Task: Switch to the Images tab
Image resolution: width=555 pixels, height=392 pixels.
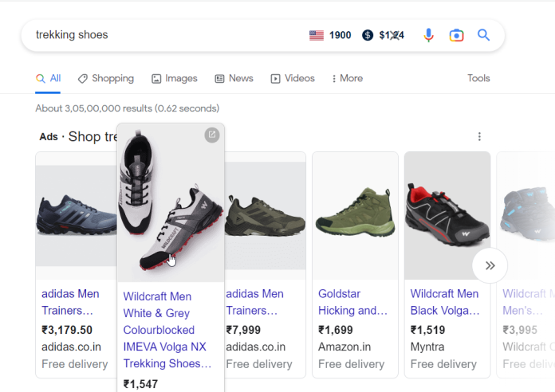Action: pos(174,79)
